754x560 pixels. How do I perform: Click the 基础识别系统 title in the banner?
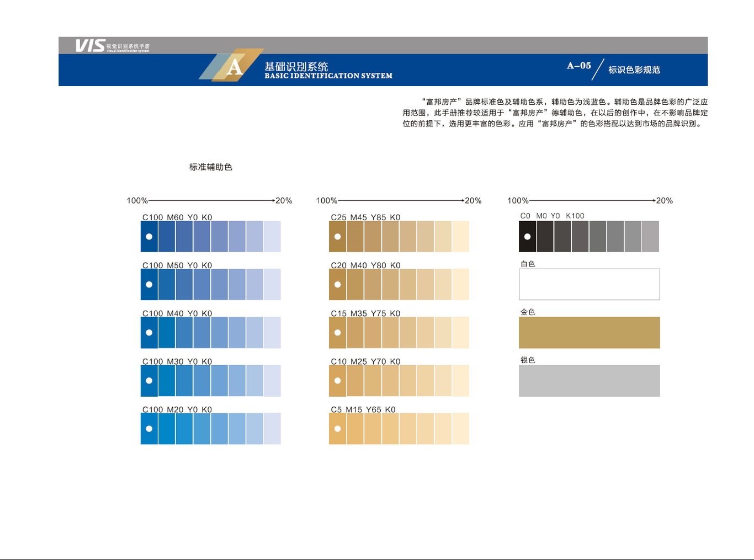click(x=296, y=66)
